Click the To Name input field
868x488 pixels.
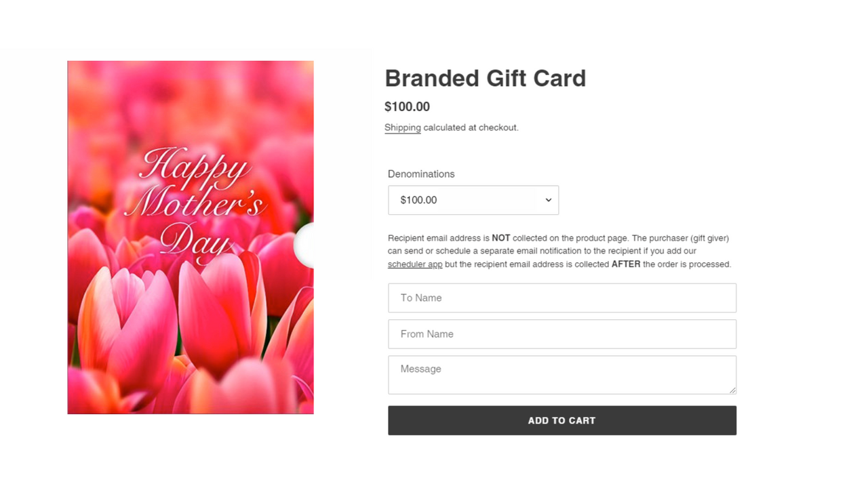click(561, 298)
